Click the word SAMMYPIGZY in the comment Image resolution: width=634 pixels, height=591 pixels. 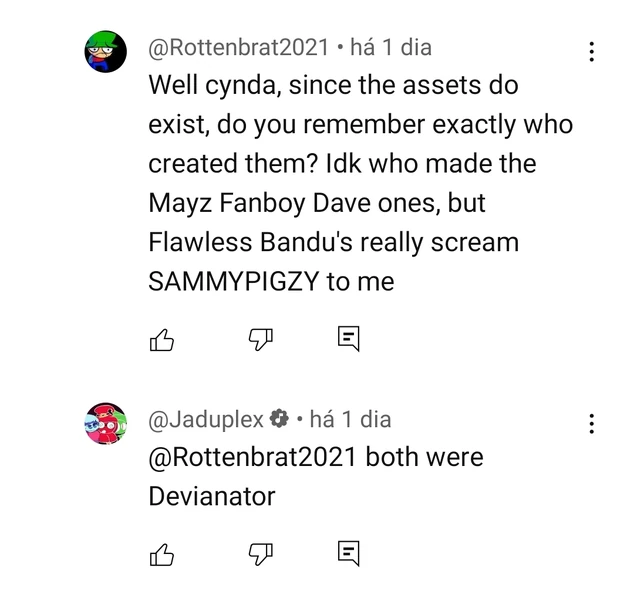tap(234, 283)
